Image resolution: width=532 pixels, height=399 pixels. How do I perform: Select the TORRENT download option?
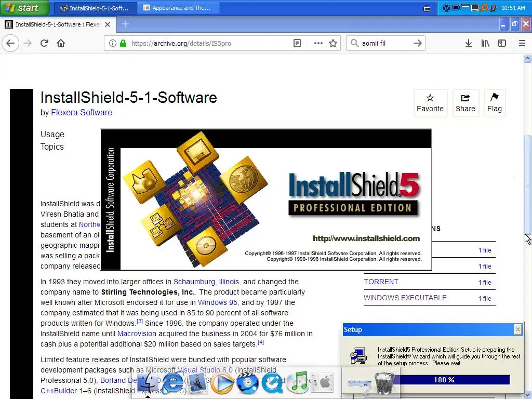pos(381,282)
